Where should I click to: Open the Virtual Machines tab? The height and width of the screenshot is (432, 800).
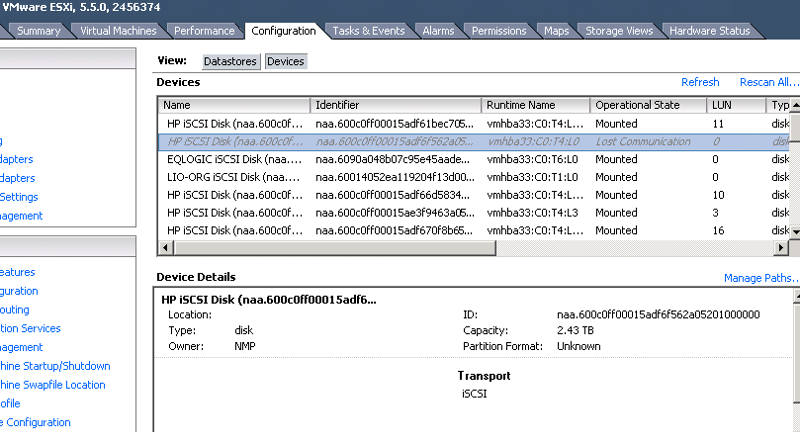click(x=118, y=31)
